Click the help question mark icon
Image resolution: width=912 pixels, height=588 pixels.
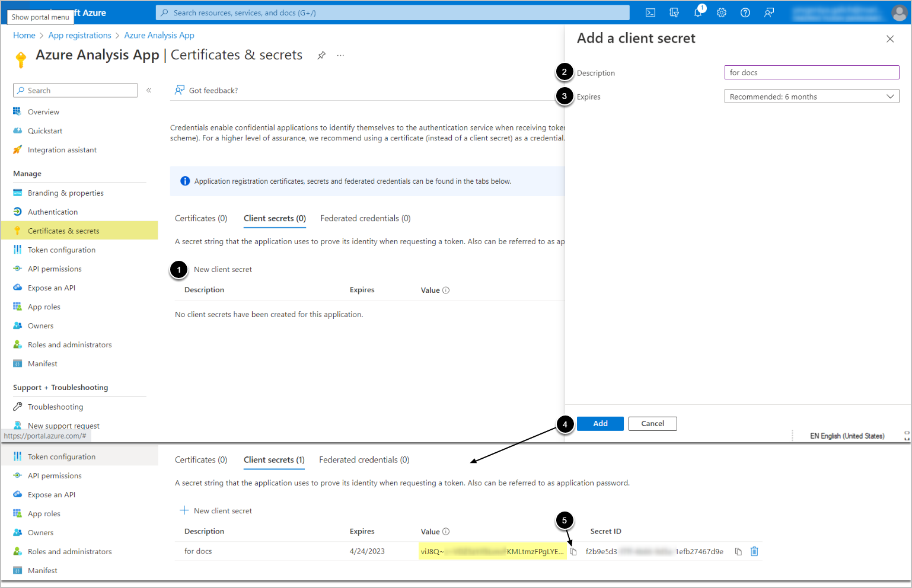tap(745, 12)
